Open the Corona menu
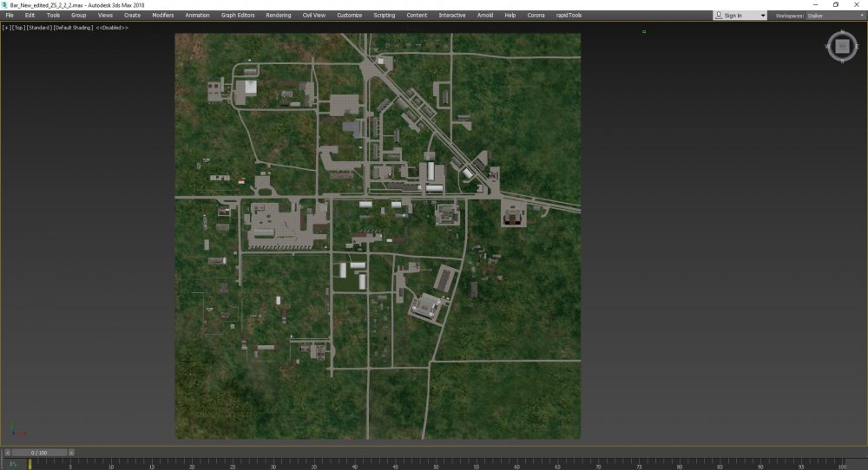Image resolution: width=868 pixels, height=470 pixels. point(536,16)
